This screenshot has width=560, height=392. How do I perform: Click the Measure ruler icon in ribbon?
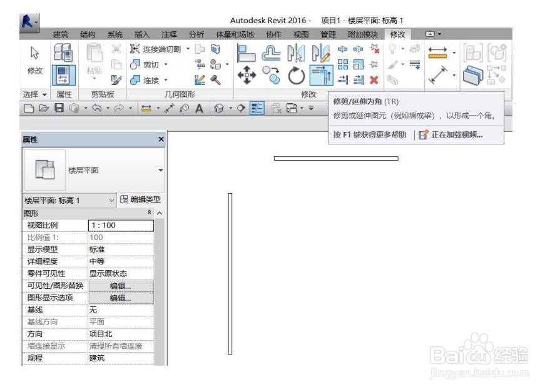click(437, 53)
